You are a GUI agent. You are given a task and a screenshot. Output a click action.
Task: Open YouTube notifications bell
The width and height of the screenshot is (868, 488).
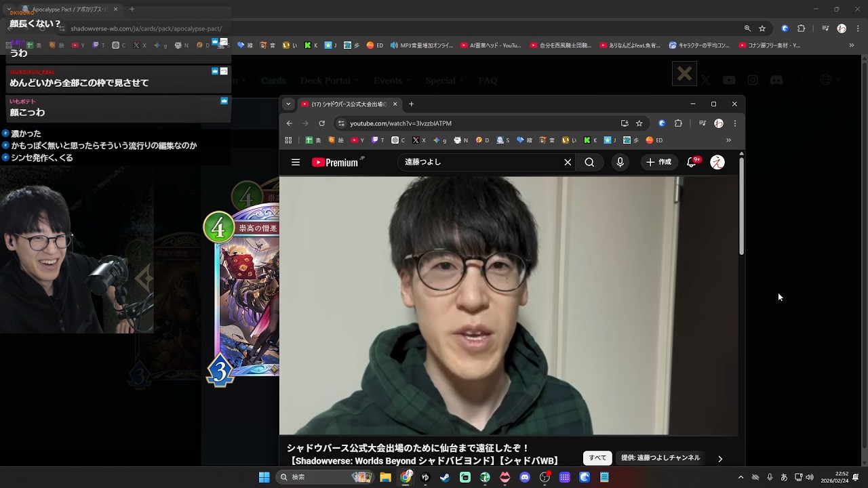point(692,162)
